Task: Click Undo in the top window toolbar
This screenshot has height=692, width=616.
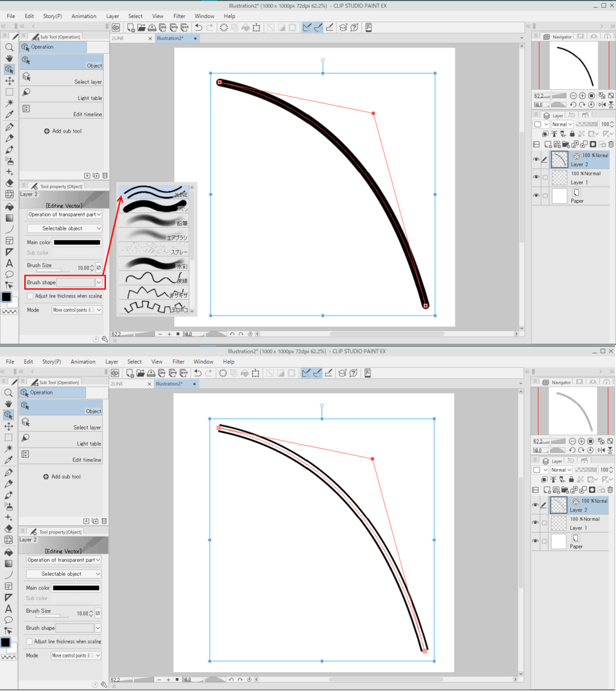Action: tap(198, 28)
